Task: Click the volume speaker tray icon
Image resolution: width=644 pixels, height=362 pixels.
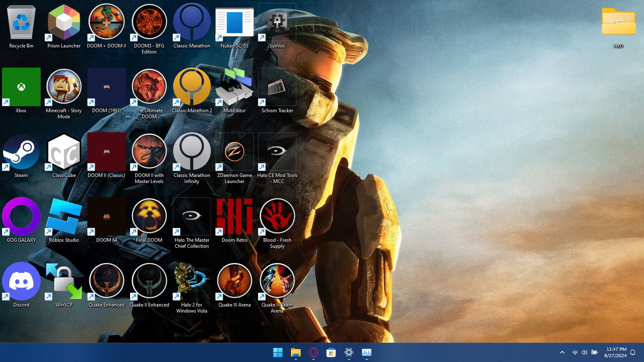Action: [x=584, y=353]
